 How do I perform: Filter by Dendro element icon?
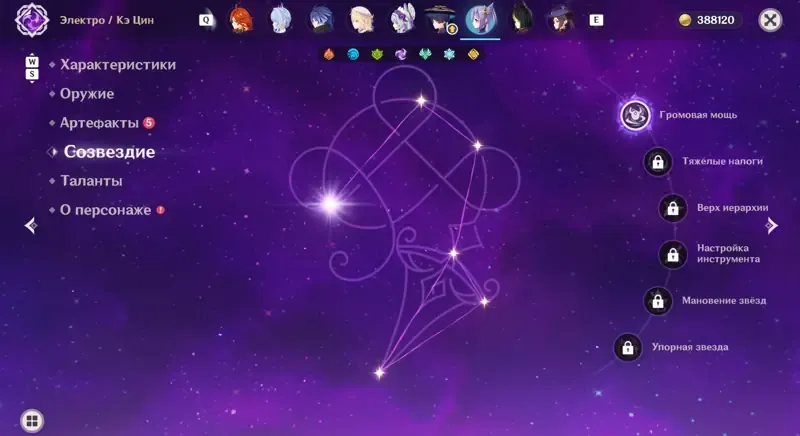tap(377, 54)
